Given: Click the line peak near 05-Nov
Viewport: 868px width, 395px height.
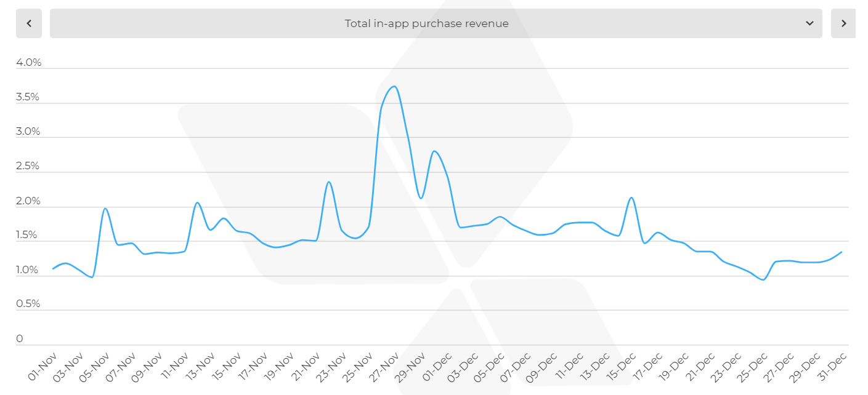Looking at the screenshot, I should click(x=105, y=209).
